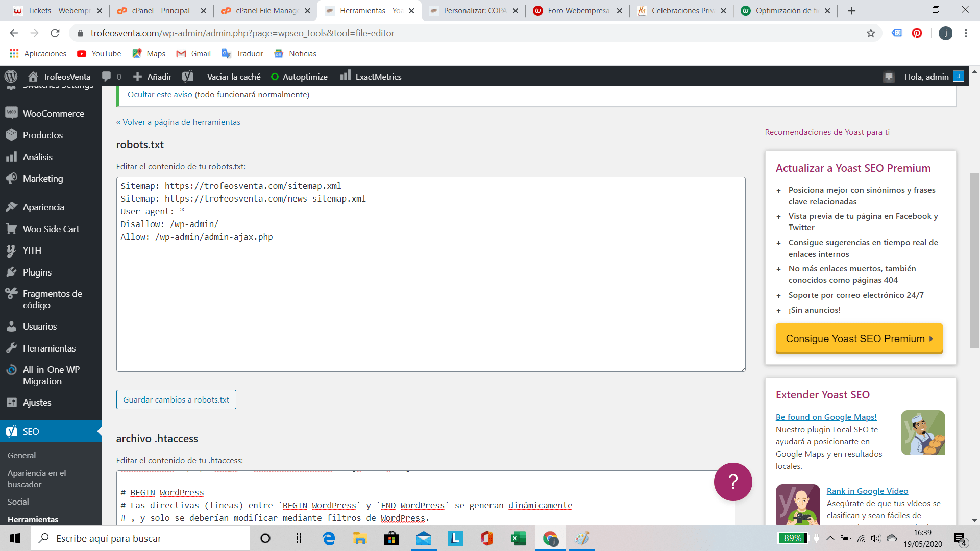Click the WordPress logo in admin bar

point(11,77)
